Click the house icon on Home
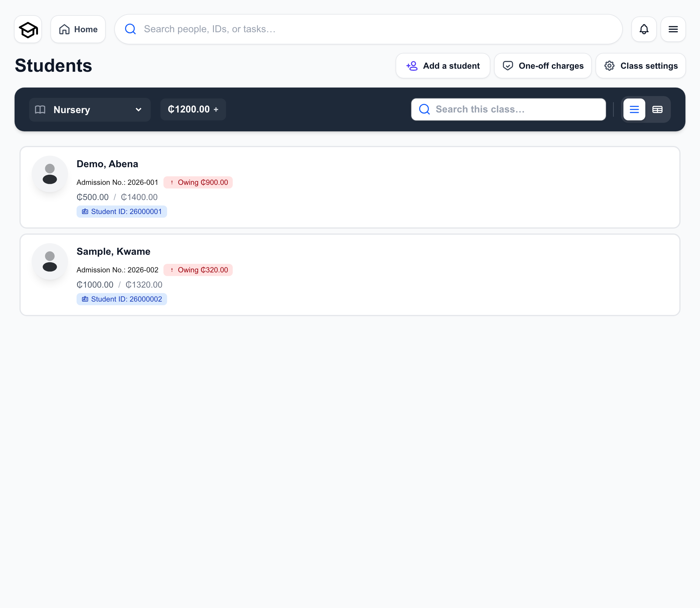 point(64,29)
